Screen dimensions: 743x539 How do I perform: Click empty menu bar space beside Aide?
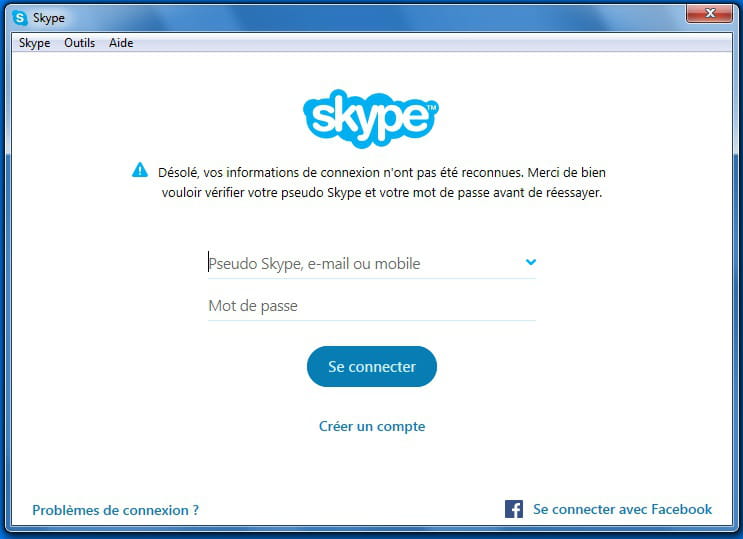(x=431, y=43)
